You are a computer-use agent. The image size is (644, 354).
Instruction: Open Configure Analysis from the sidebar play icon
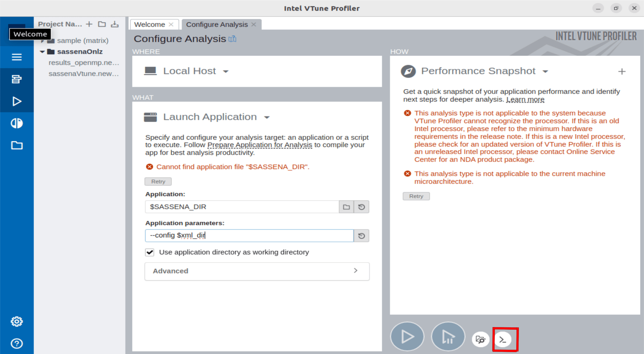pyautogui.click(x=17, y=101)
